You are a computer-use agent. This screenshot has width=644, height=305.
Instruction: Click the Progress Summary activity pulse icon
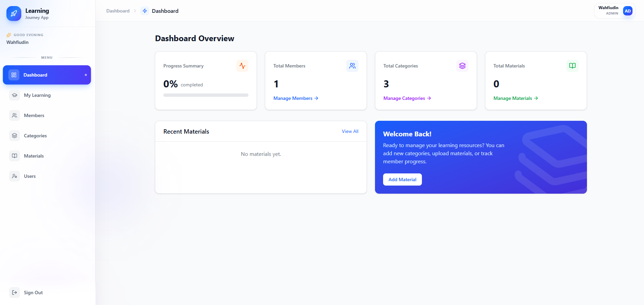242,66
